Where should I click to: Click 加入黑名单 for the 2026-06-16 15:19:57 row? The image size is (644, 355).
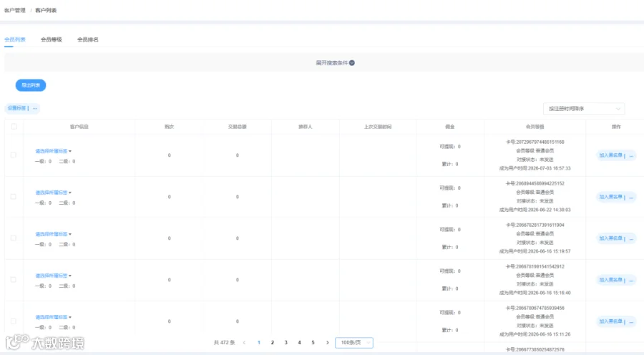point(611,239)
